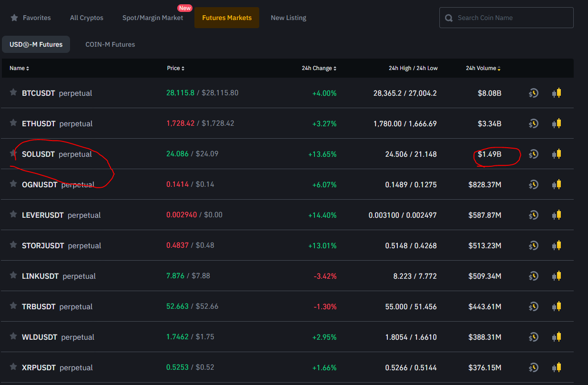Open funding history icon for BTCUSDT
Screen dimensions: 588x385
[x=534, y=93]
